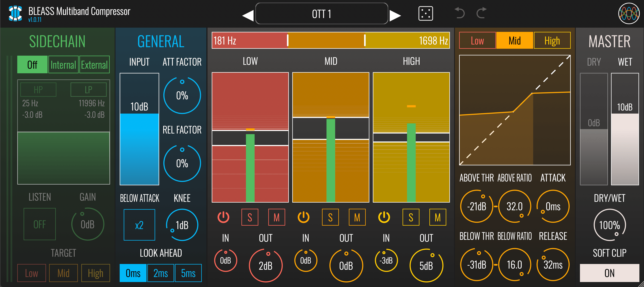Click the undo arrow icon
Image resolution: width=644 pixels, height=287 pixels.
[x=460, y=13]
